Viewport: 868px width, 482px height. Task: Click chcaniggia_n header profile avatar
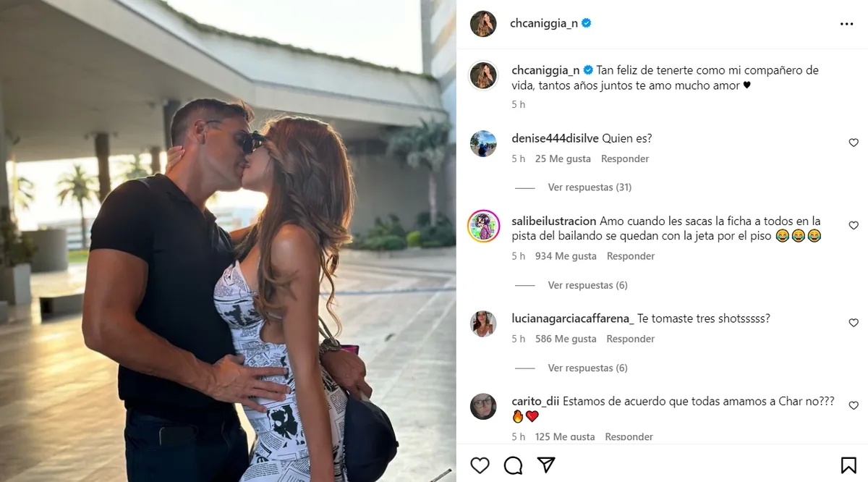(x=483, y=24)
